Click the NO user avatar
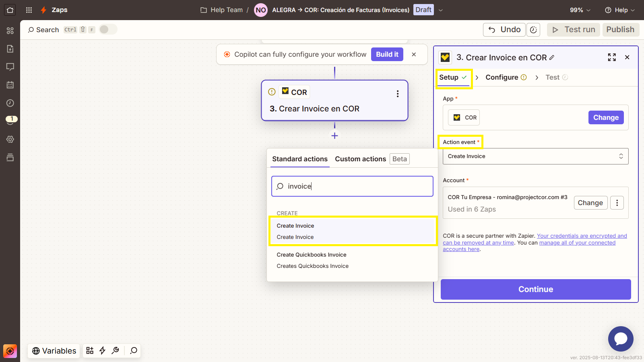The width and height of the screenshot is (644, 362). click(x=261, y=10)
